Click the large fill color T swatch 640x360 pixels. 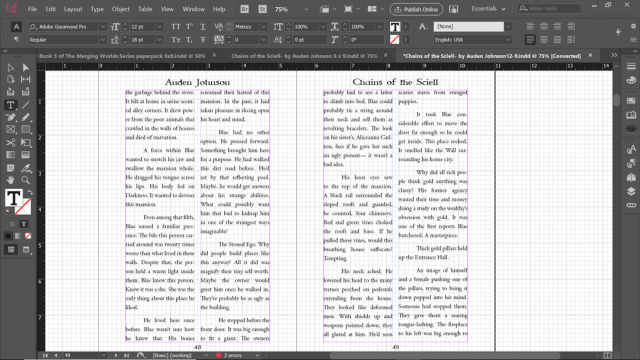13,198
